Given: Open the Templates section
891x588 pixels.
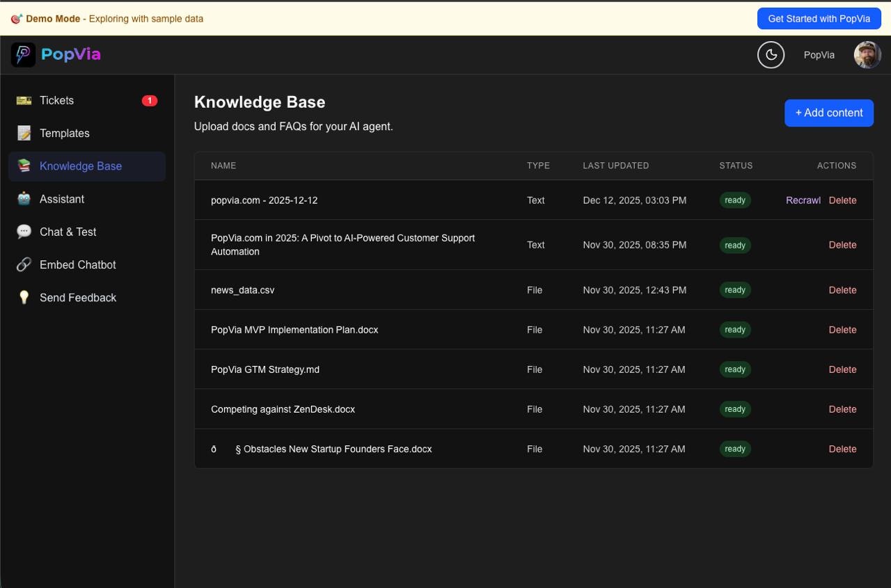Looking at the screenshot, I should coord(65,133).
